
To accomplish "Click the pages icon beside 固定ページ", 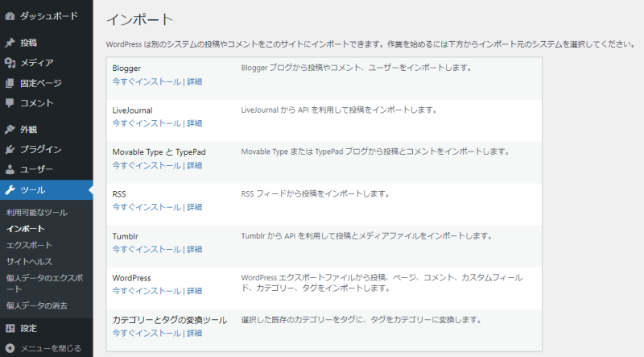I will [x=9, y=83].
